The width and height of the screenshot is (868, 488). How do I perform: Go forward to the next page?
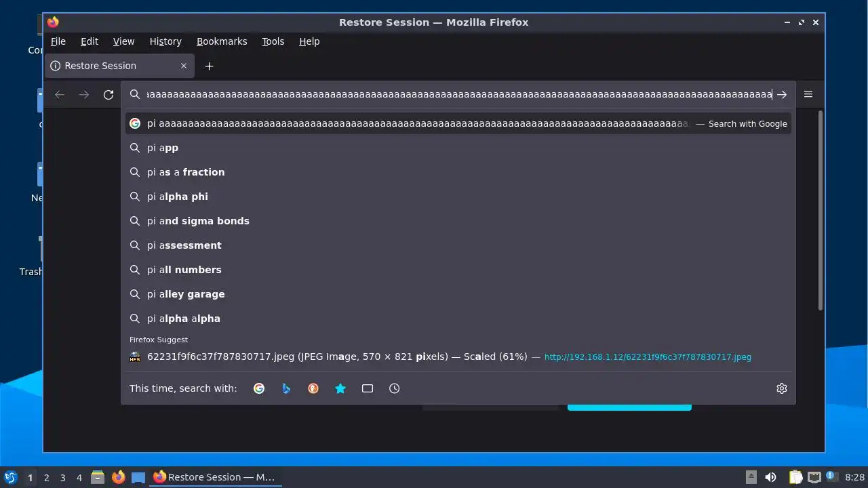click(84, 95)
